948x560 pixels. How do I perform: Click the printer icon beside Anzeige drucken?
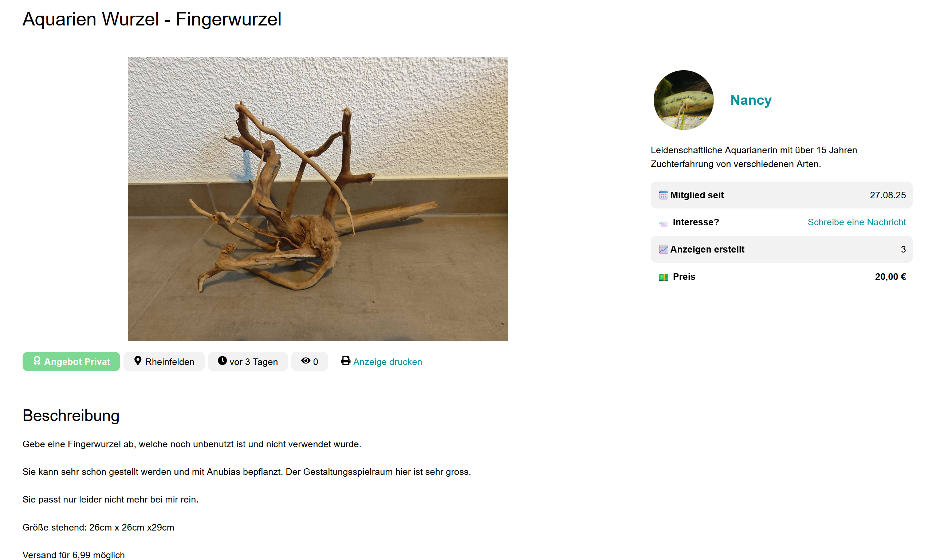[346, 361]
